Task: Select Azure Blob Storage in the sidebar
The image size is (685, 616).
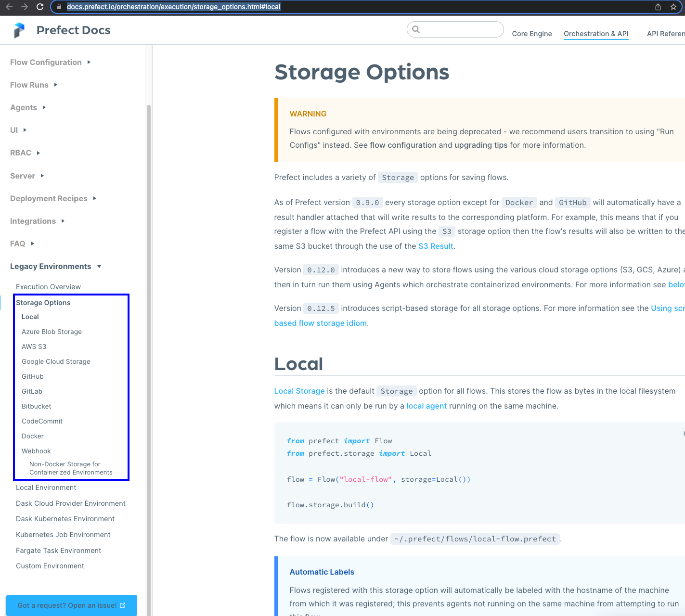Action: pyautogui.click(x=52, y=332)
